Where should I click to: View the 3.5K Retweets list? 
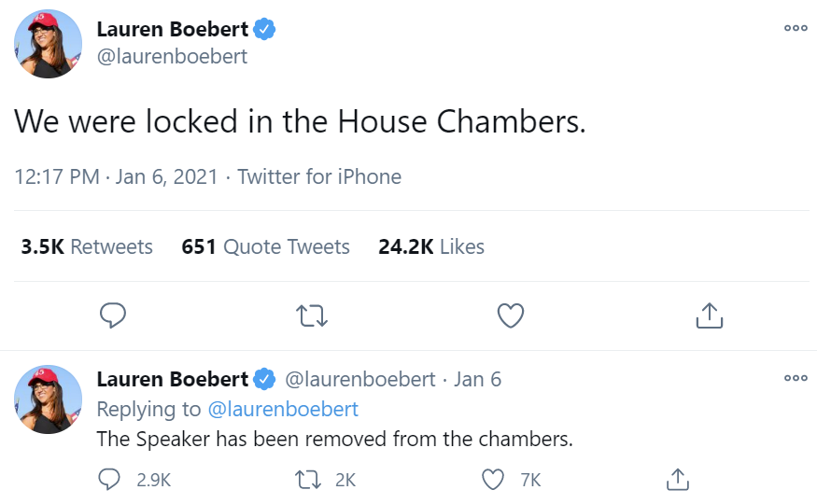pyautogui.click(x=87, y=246)
